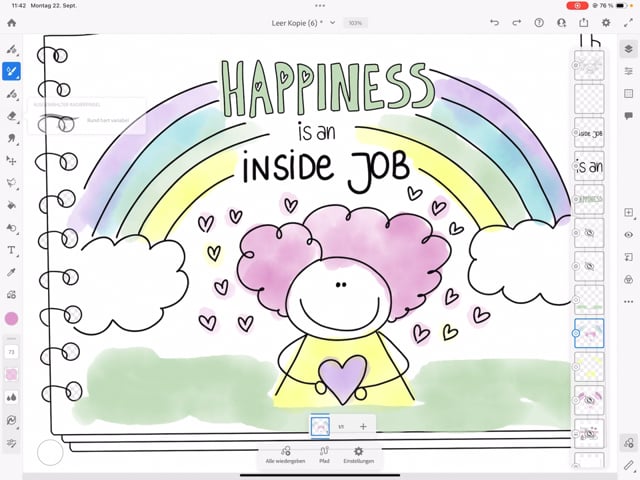Show the hidden pink hair layer
Screen dimensions: 640x480
pyautogui.click(x=589, y=400)
